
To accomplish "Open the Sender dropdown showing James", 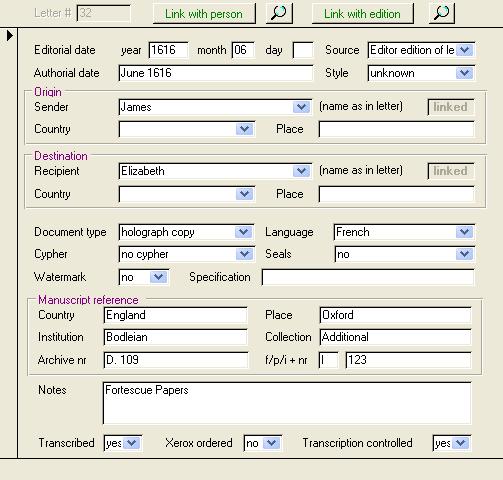I will pos(302,107).
